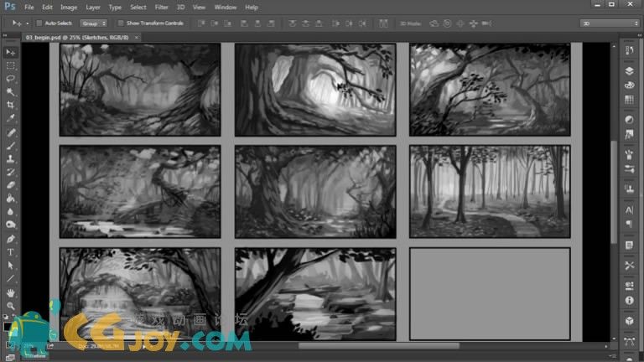
Task: Click the Photoshop Ps logo icon
Action: pos(10,6)
